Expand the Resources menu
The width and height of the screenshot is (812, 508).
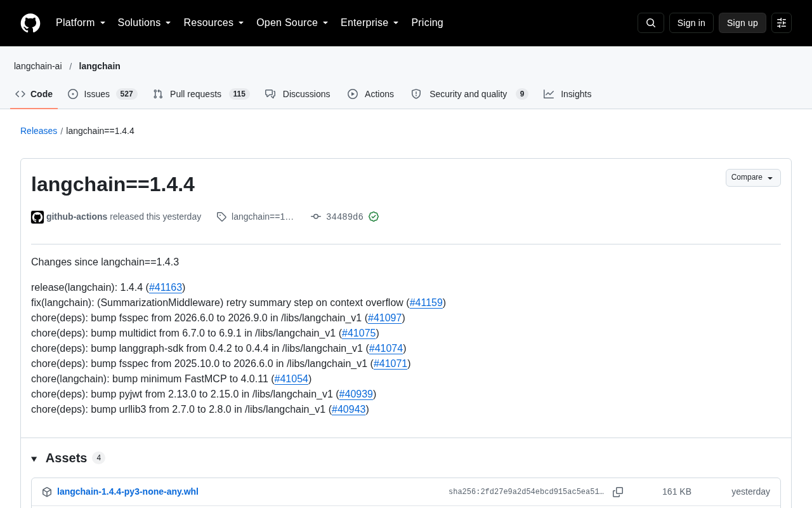[214, 23]
